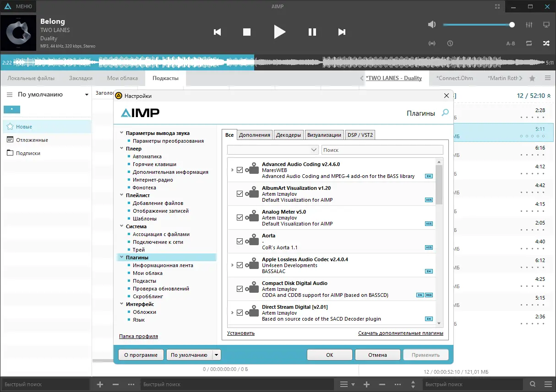Uncheck the Compact Disk Digital Audio plugin
This screenshot has height=392, width=556.
point(240,289)
